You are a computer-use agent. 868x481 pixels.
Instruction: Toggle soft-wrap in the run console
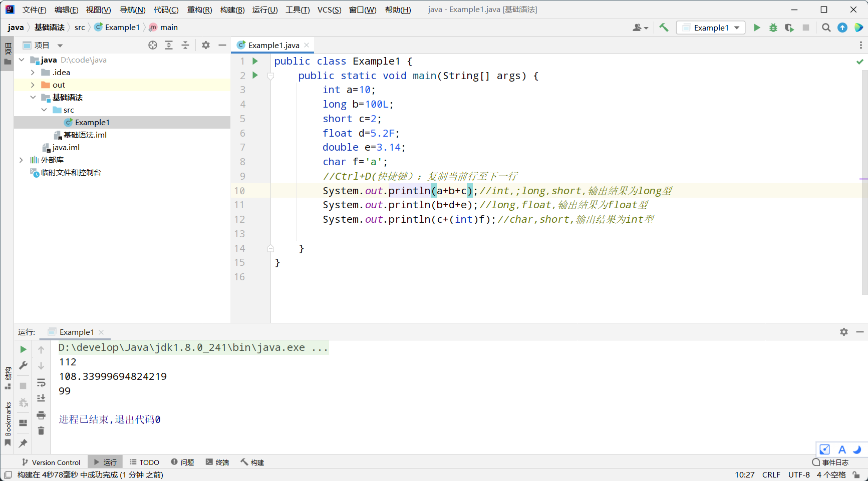coord(41,383)
